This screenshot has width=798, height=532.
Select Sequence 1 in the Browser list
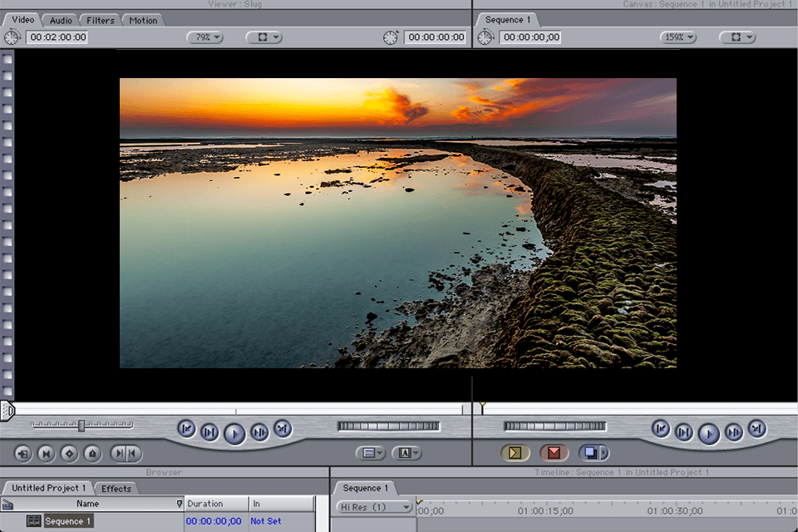[x=68, y=521]
